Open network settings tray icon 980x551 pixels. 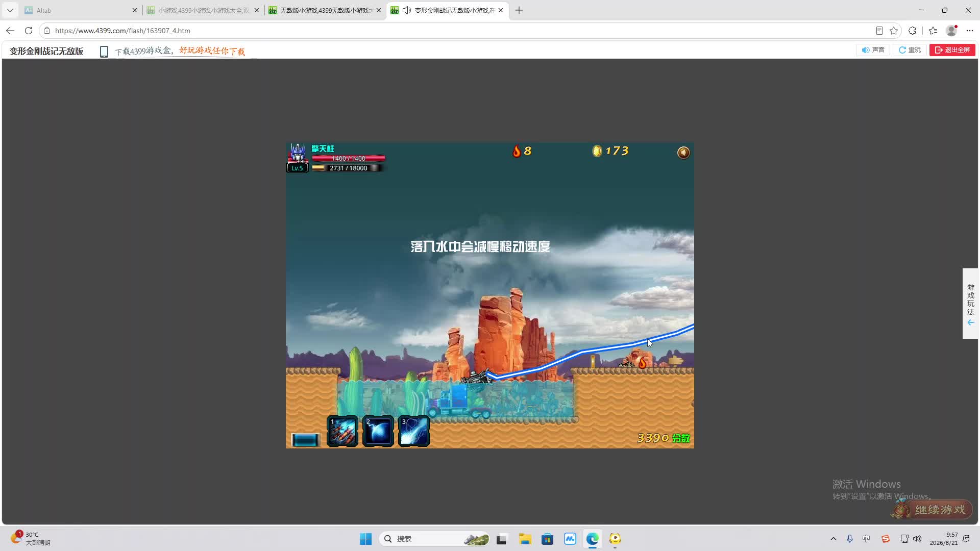(x=904, y=539)
